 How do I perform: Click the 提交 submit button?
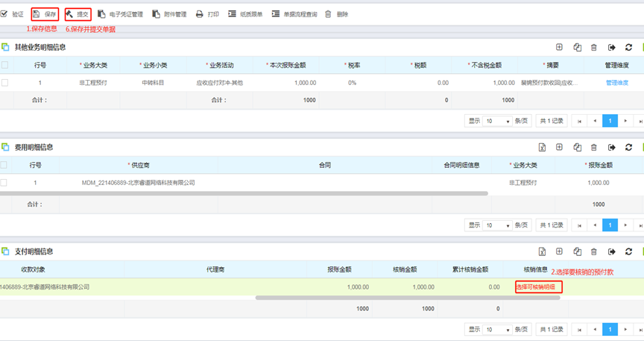[78, 14]
